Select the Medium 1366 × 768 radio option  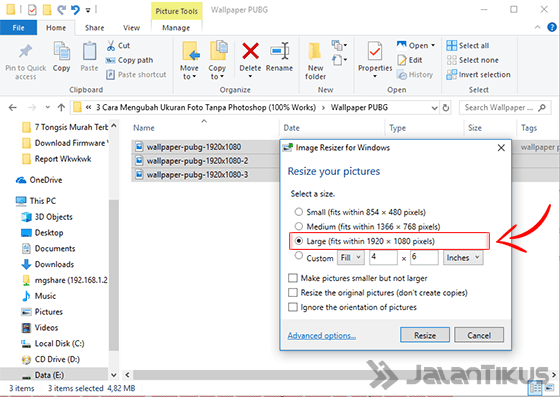point(299,226)
